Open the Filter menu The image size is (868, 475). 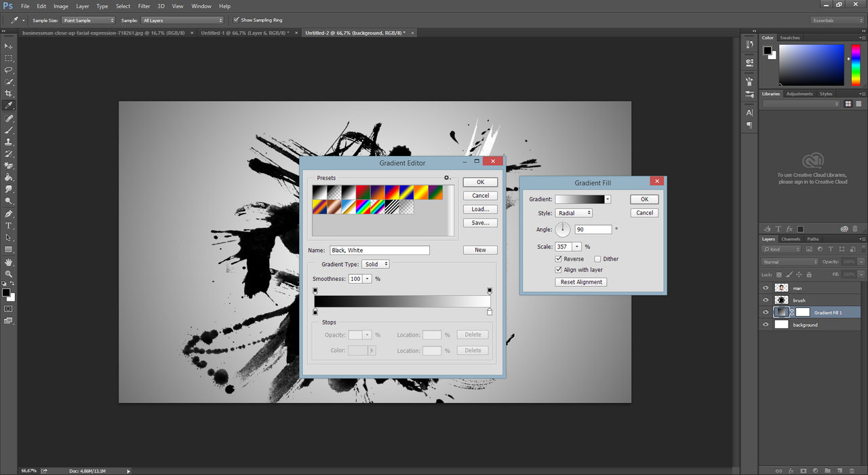pyautogui.click(x=144, y=6)
